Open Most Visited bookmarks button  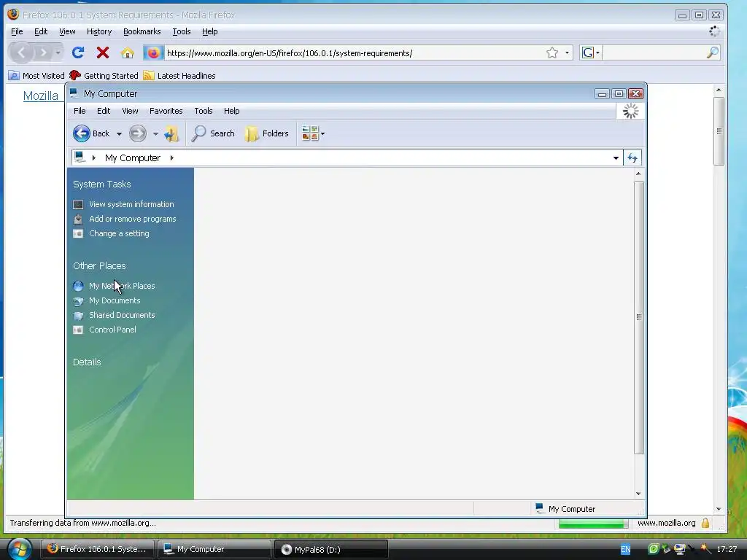pos(36,76)
